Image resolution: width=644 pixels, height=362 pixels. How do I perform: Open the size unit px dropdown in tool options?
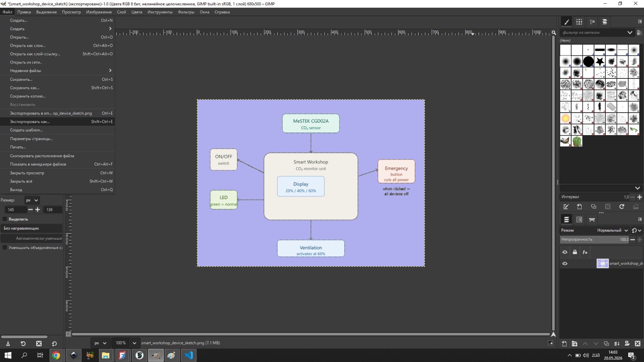(x=32, y=200)
